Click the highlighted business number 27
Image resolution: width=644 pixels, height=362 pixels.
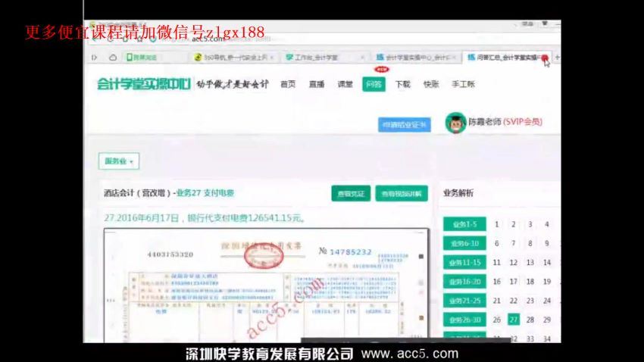click(514, 320)
